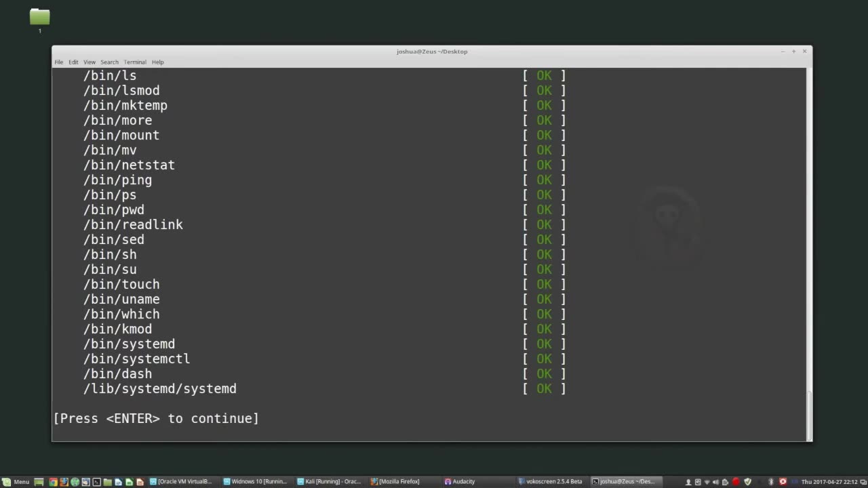This screenshot has height=488, width=868.
Task: Click the green globe launcher in the panel
Action: click(x=75, y=481)
